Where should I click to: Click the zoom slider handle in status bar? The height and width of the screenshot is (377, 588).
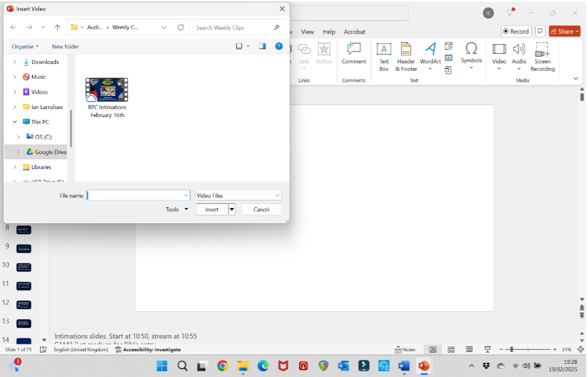[x=511, y=349]
